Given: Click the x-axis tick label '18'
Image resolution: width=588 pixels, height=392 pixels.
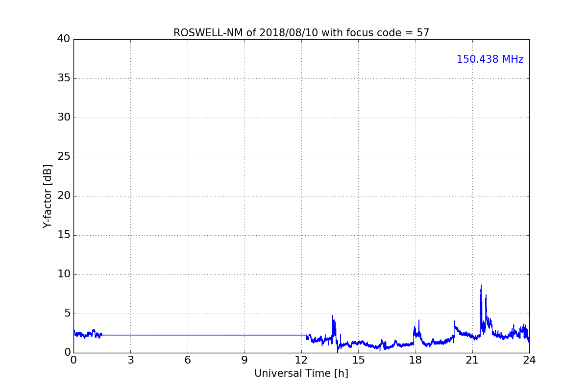Looking at the screenshot, I should [415, 360].
